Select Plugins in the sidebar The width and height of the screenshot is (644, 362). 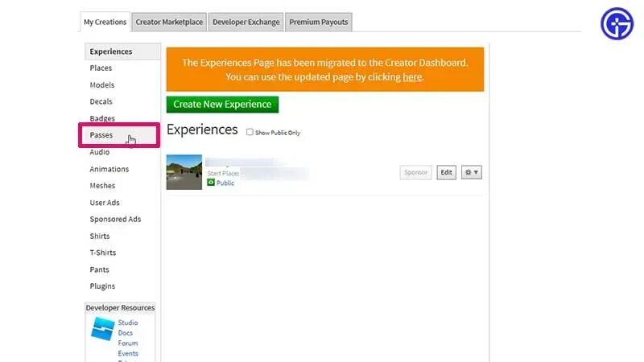(x=102, y=286)
